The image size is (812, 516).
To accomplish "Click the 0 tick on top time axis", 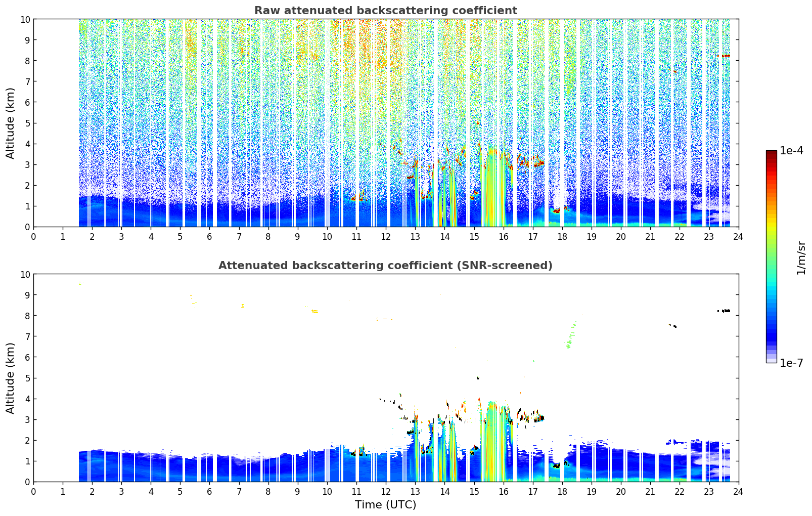I will 33,236.
